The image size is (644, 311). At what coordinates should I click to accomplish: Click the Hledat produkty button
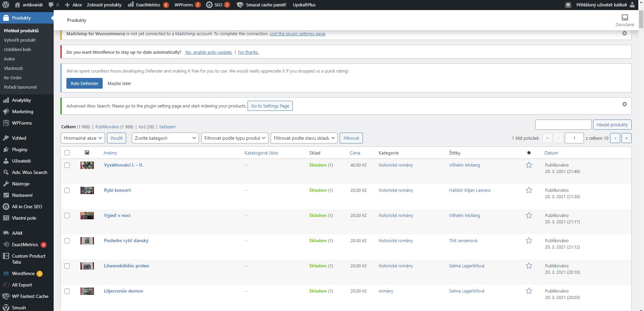click(612, 125)
